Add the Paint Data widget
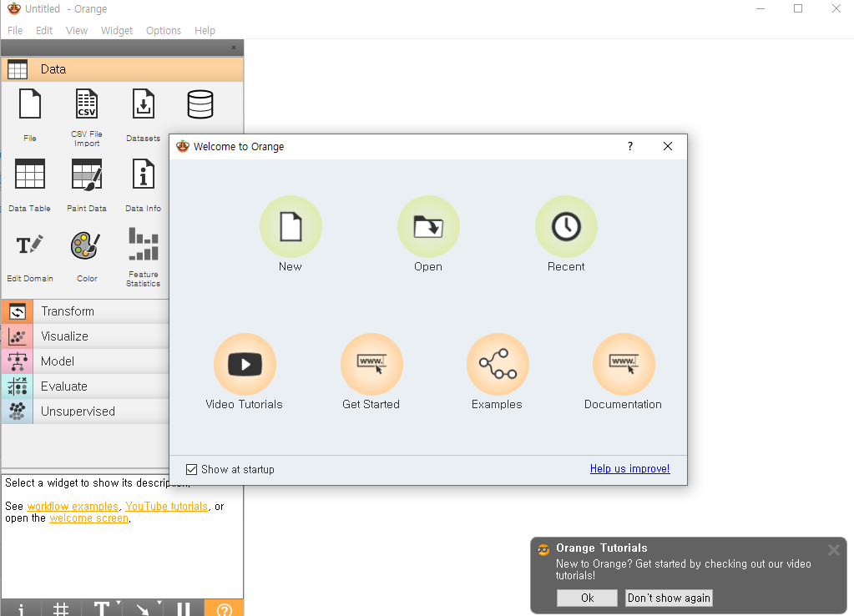 [87, 184]
